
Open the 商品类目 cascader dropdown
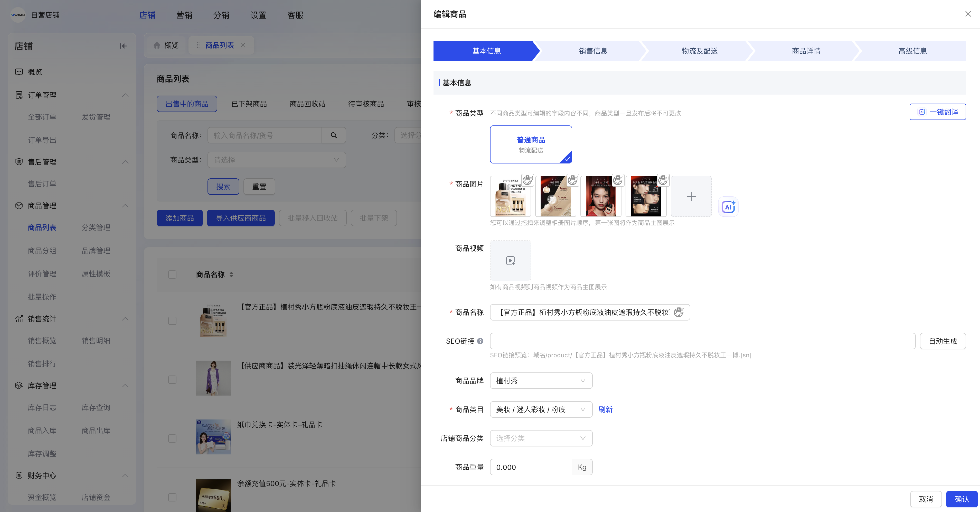[x=541, y=410]
